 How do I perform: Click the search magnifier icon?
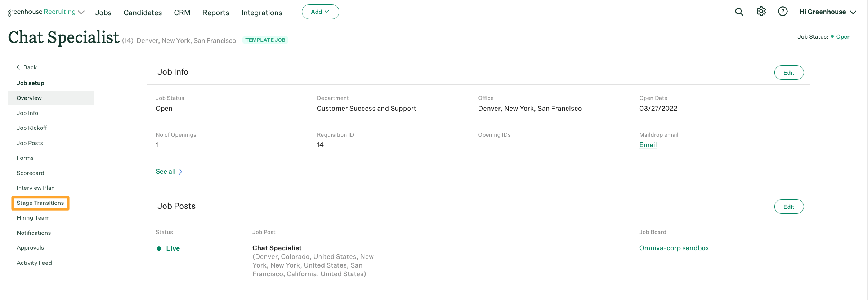pos(739,12)
